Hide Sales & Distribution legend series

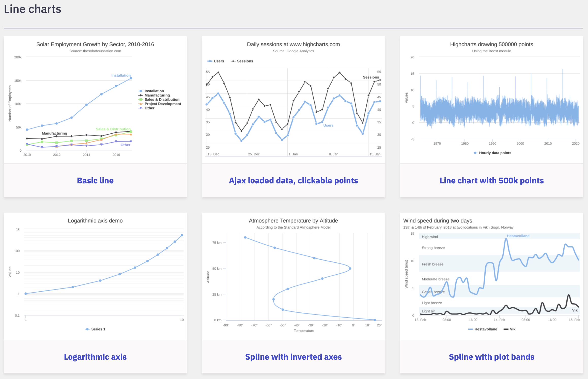(162, 100)
